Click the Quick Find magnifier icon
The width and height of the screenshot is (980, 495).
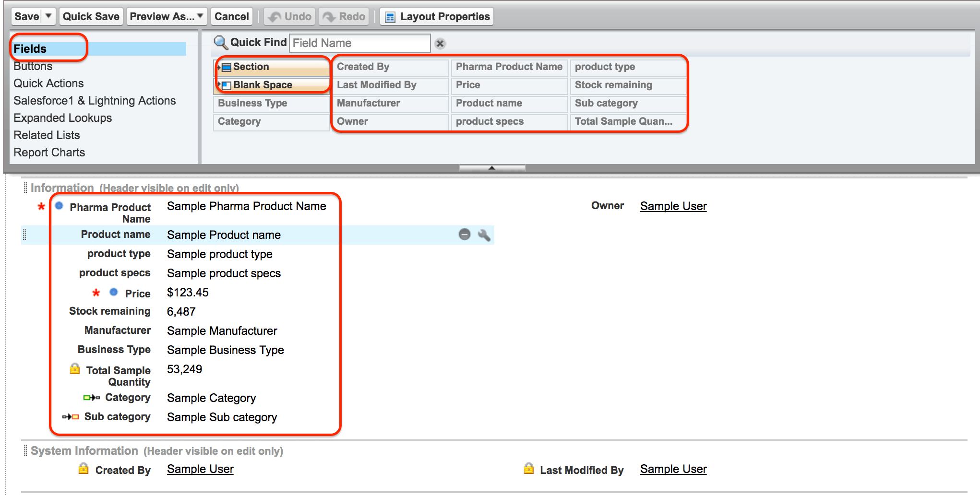[x=220, y=43]
